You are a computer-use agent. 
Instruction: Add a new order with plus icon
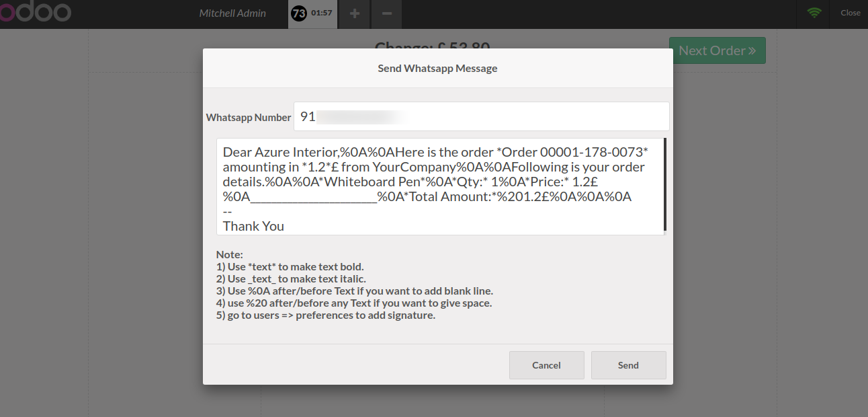355,13
